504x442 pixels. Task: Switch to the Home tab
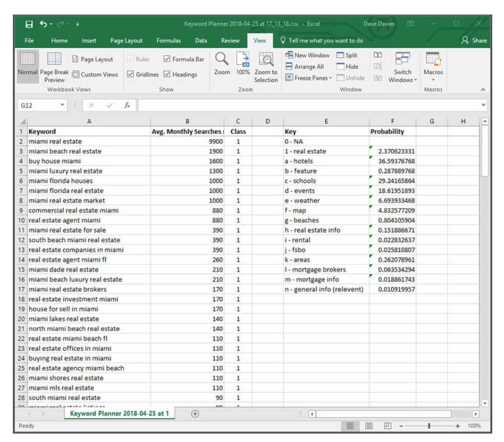[x=59, y=40]
